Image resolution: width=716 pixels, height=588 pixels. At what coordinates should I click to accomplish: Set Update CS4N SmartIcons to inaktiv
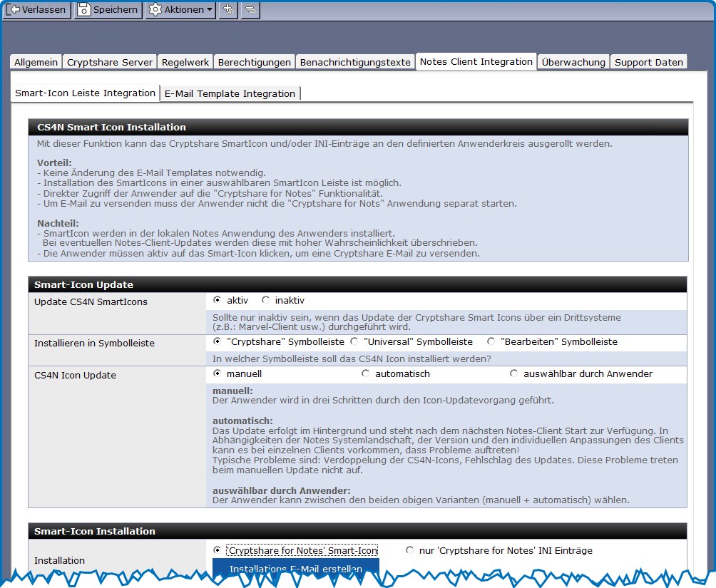coord(266,301)
